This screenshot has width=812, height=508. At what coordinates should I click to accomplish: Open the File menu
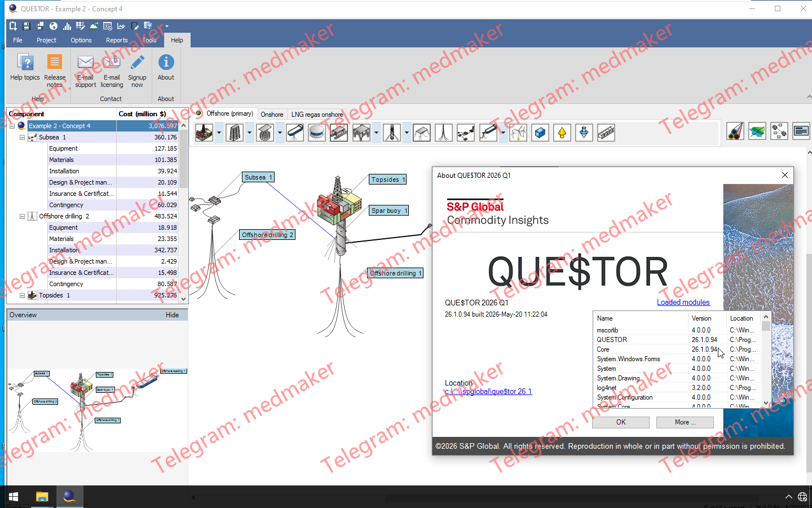pyautogui.click(x=17, y=40)
